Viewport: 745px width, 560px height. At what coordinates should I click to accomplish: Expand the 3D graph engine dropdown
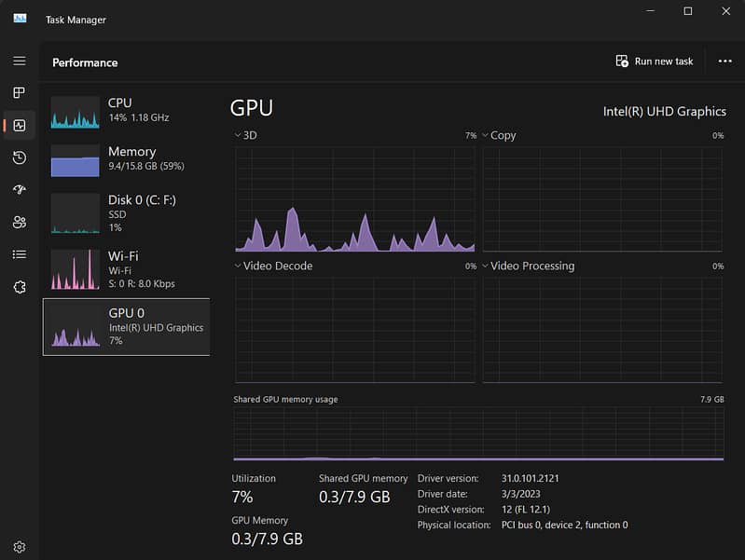click(x=239, y=136)
